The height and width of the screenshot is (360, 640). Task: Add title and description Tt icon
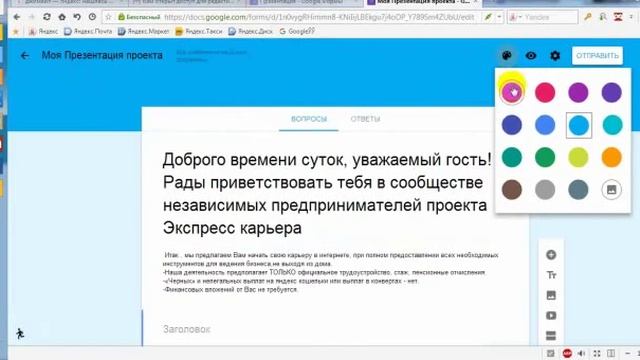(551, 275)
